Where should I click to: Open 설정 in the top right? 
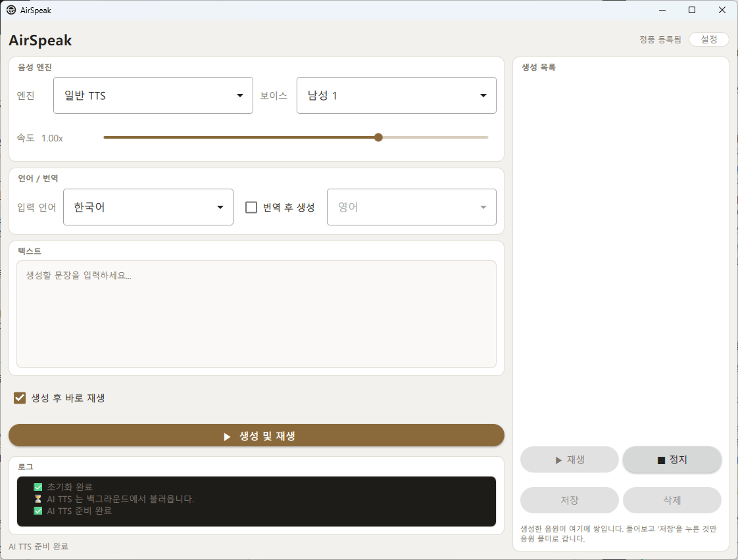[709, 39]
